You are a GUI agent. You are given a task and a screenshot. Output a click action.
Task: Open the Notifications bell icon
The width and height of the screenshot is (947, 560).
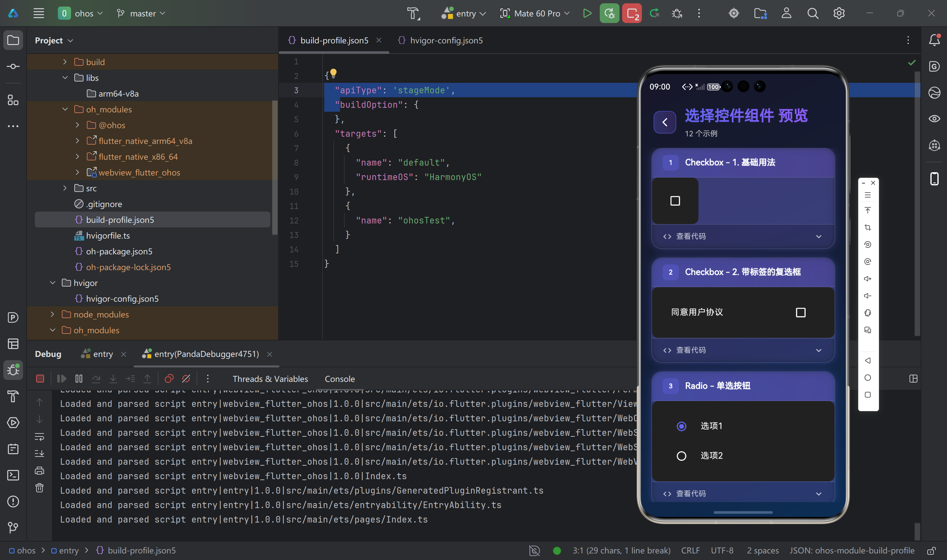pyautogui.click(x=934, y=40)
